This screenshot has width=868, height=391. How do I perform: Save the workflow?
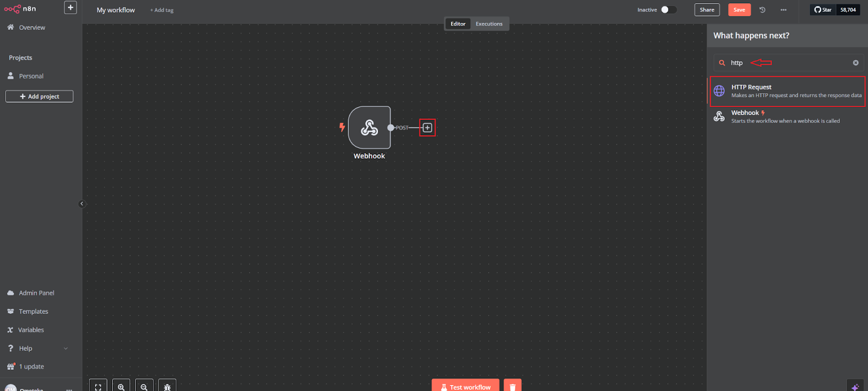pyautogui.click(x=739, y=10)
